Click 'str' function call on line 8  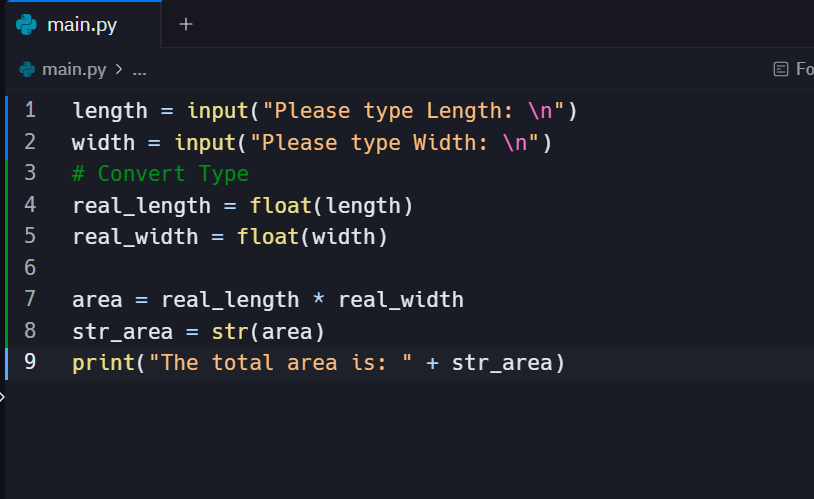[x=230, y=332]
